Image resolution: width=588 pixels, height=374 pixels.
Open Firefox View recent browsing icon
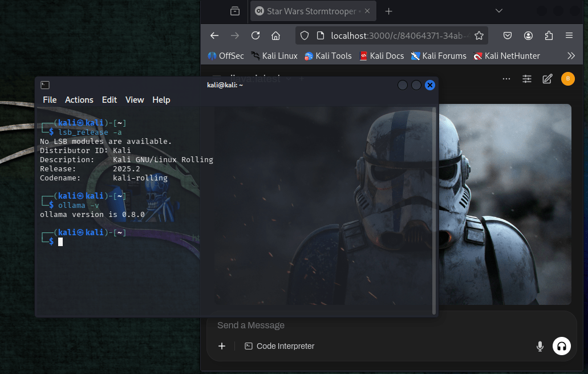coord(235,11)
